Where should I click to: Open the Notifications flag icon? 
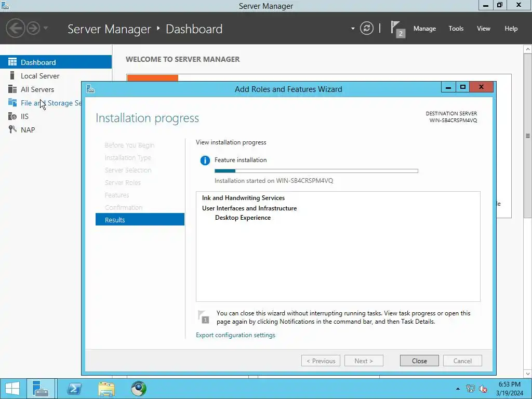click(397, 29)
